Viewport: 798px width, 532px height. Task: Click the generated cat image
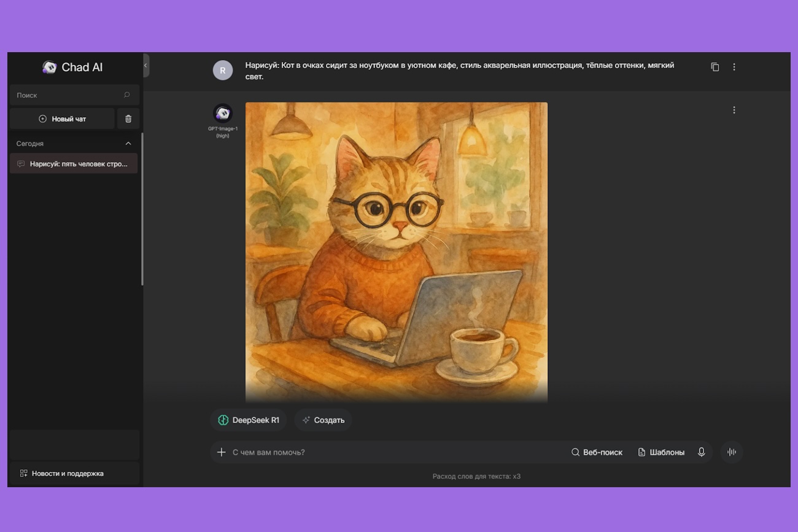(396, 252)
